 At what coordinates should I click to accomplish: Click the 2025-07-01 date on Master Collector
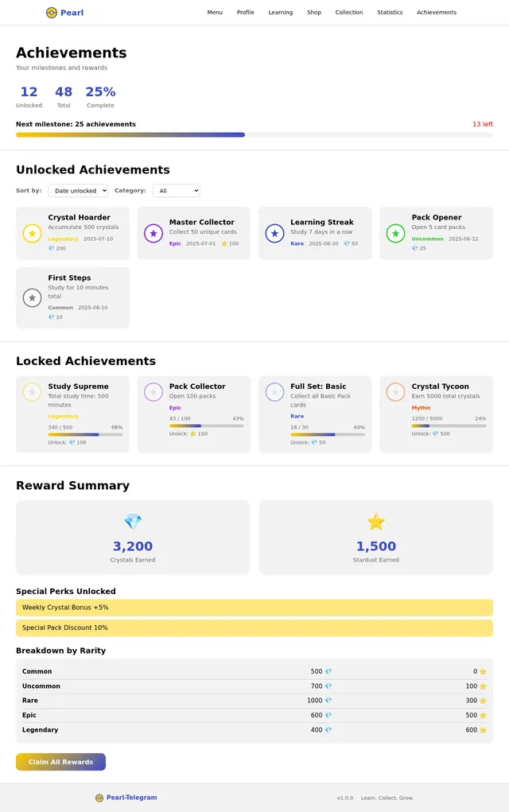201,243
